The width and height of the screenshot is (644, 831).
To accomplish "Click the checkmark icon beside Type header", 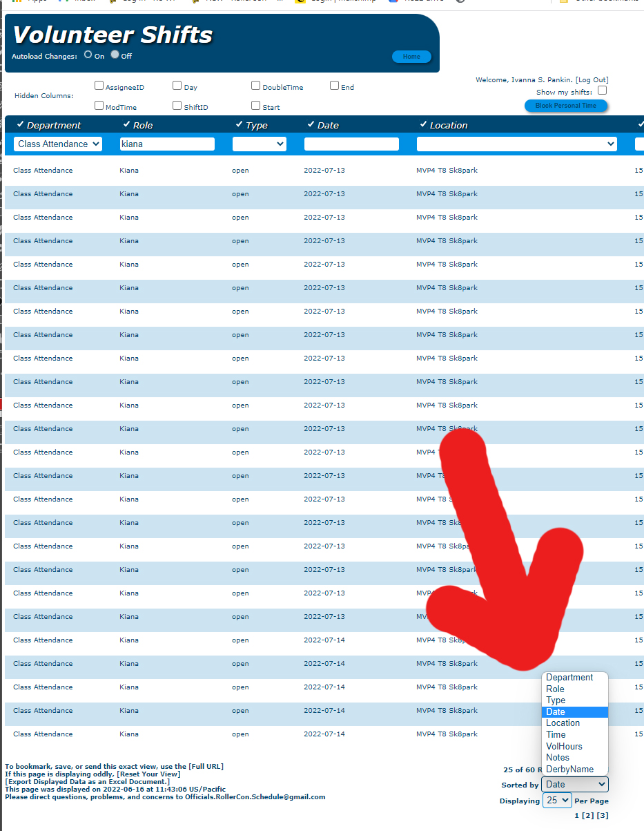I will [239, 124].
